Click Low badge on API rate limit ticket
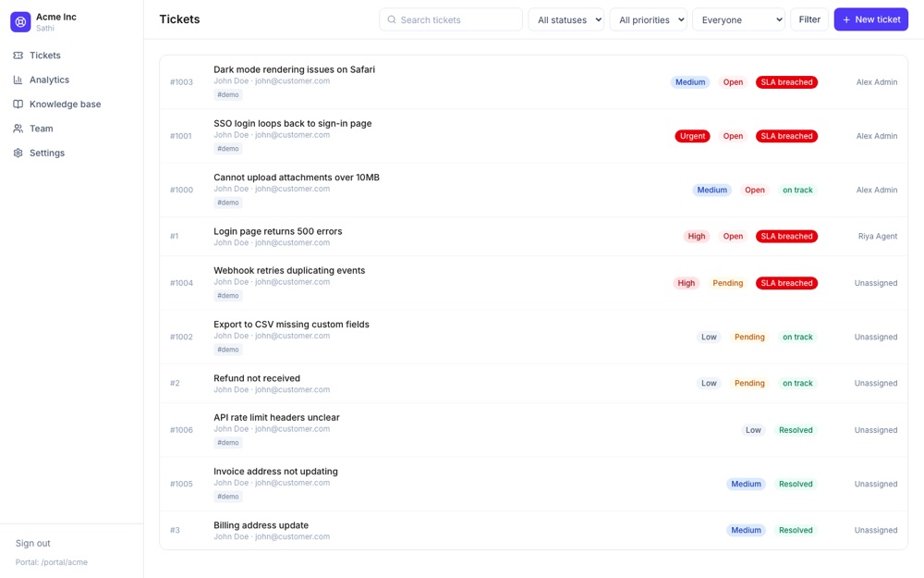The width and height of the screenshot is (924, 578). point(753,430)
